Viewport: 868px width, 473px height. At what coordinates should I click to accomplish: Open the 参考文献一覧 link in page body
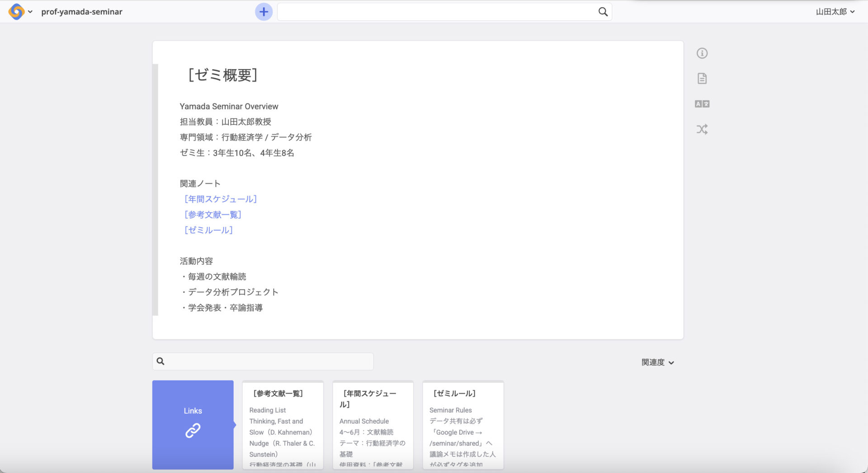coord(213,214)
